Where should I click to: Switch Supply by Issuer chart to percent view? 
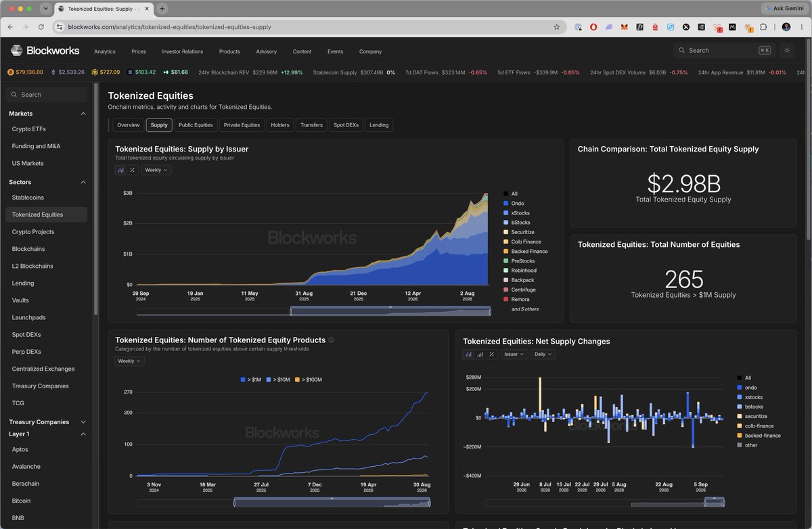coord(133,170)
